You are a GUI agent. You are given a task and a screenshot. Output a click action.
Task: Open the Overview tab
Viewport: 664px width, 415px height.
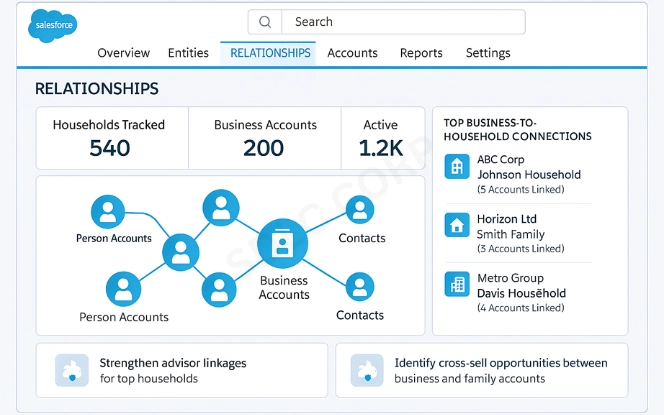click(124, 53)
